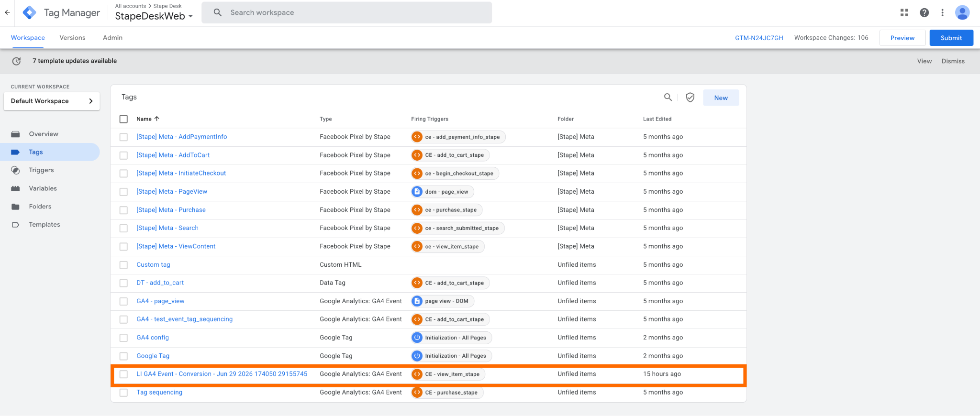Click the Google Tag Initialization trigger icon

coord(417,356)
